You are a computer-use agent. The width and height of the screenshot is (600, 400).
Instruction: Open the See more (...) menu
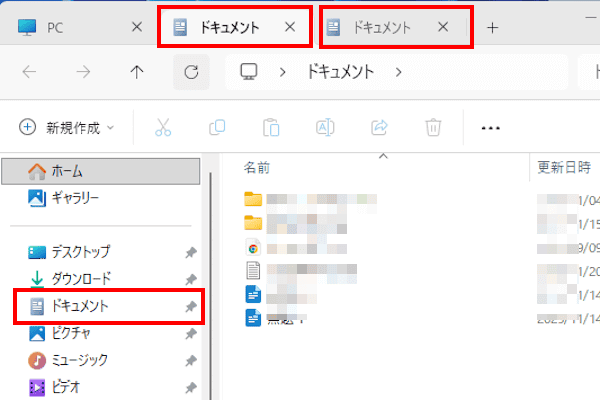[491, 128]
